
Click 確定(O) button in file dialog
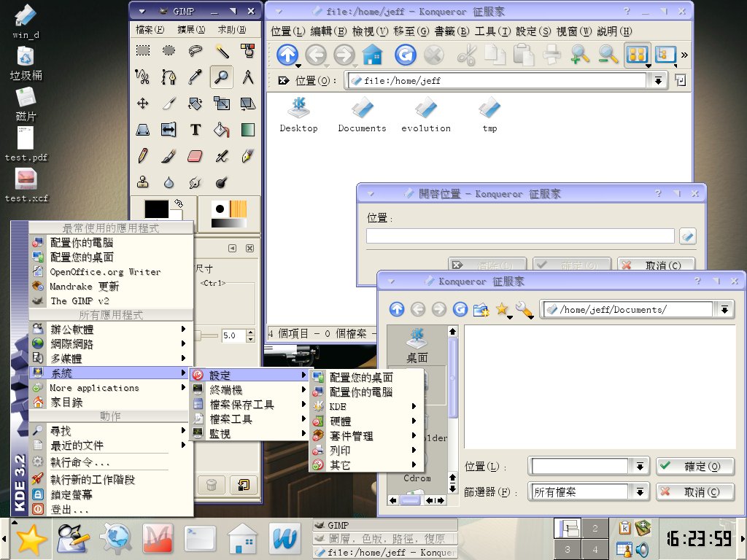tap(695, 466)
